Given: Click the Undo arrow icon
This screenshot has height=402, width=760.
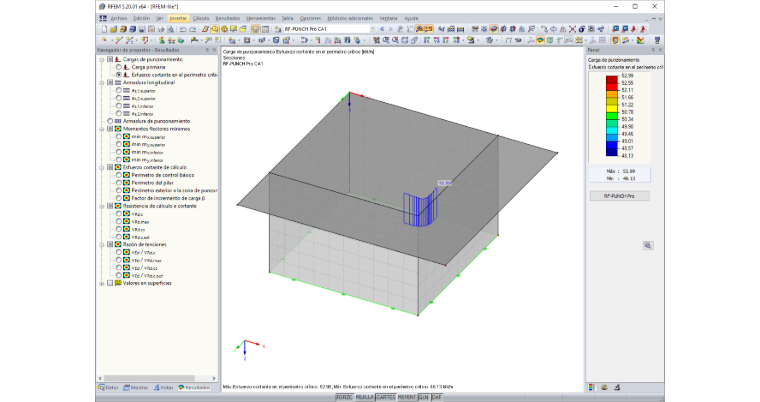Looking at the screenshot, I should 183,29.
